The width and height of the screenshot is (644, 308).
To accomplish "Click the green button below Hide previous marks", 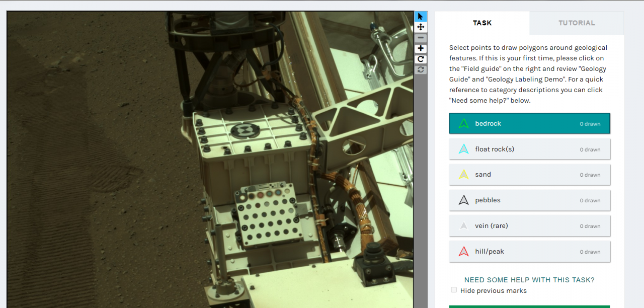I will pyautogui.click(x=529, y=306).
